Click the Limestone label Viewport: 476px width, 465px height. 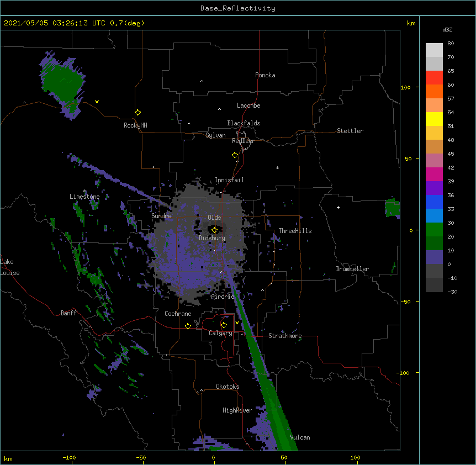[84, 197]
